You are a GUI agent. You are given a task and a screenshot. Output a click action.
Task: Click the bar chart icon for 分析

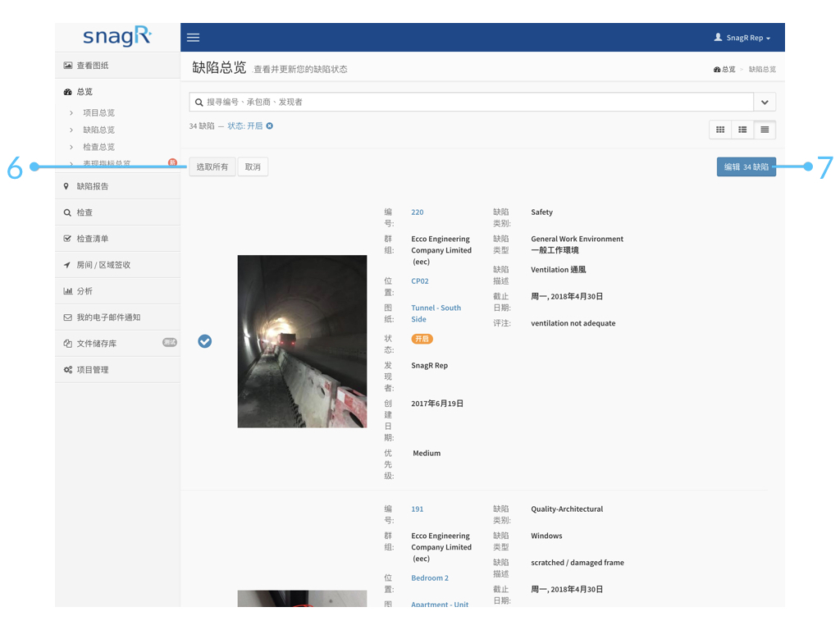[67, 291]
